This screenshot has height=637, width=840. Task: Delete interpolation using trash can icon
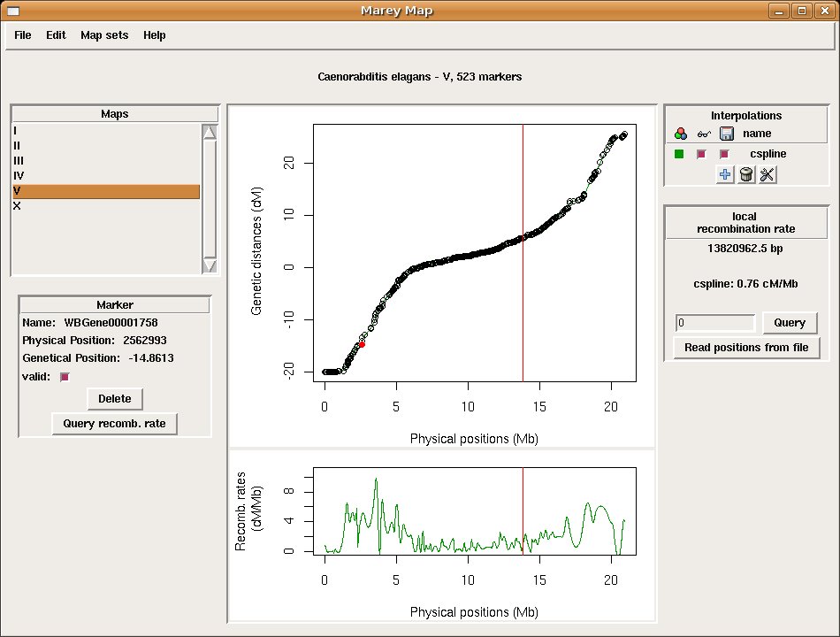click(x=746, y=174)
